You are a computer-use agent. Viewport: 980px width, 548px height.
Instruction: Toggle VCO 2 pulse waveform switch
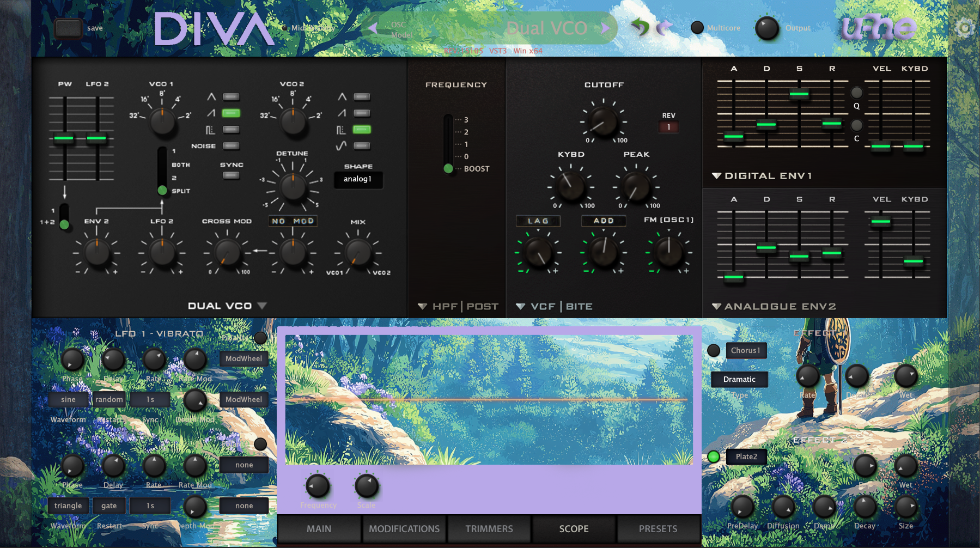click(x=362, y=130)
